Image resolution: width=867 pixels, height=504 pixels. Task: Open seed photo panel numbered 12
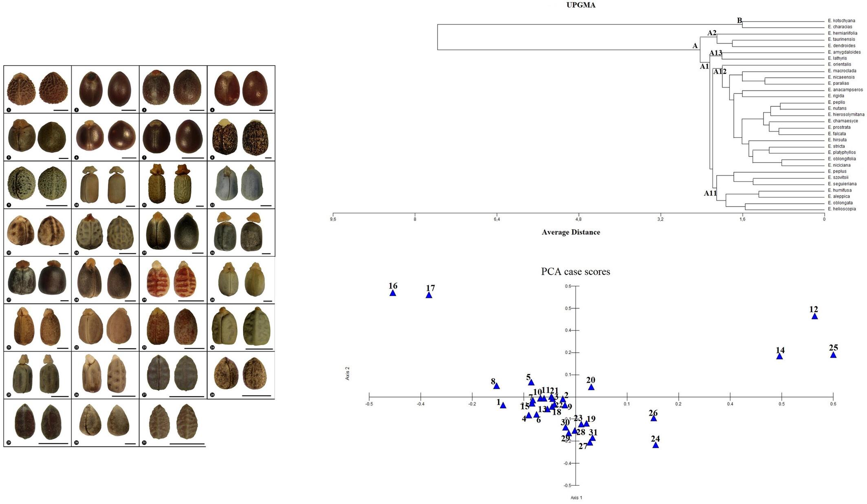[241, 185]
